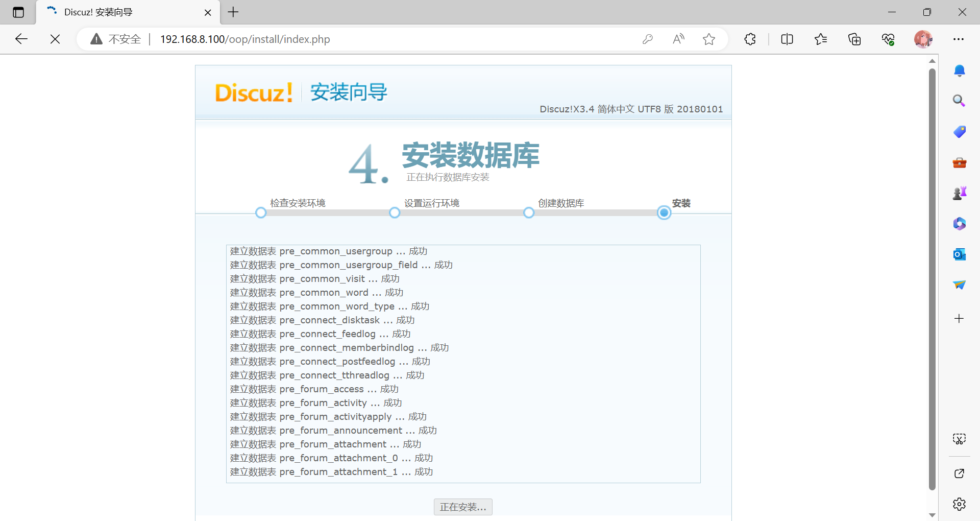Open the sidebar Tools briefcase icon
The image size is (980, 521).
pyautogui.click(x=960, y=162)
